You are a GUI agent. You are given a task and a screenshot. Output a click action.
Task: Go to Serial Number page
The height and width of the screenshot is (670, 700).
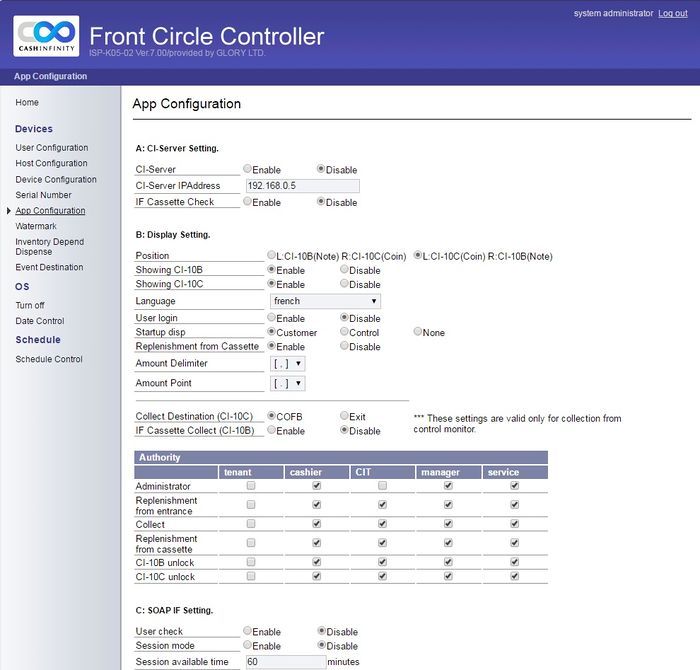pos(43,195)
